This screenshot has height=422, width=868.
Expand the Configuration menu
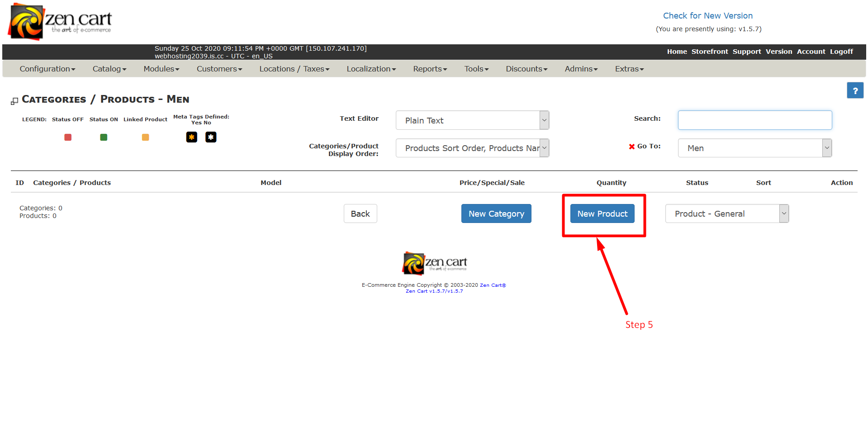point(47,69)
